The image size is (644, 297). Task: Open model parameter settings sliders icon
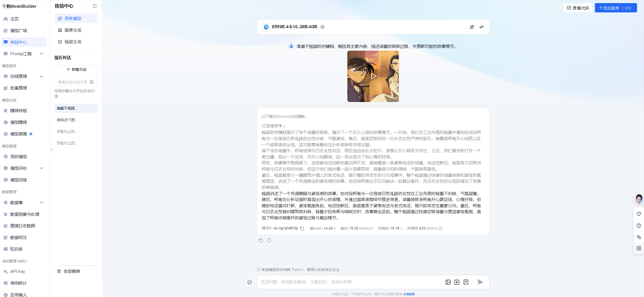pyautogui.click(x=472, y=27)
